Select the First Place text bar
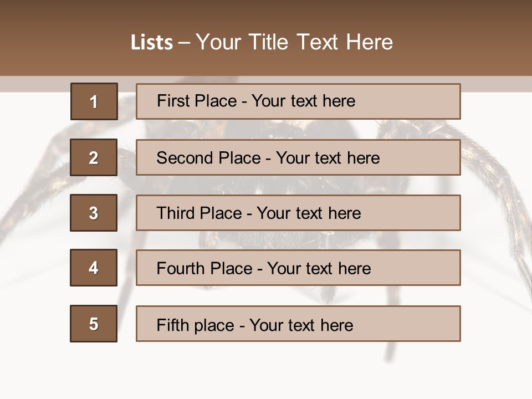Viewport: 532px width, 399px height. pos(298,101)
